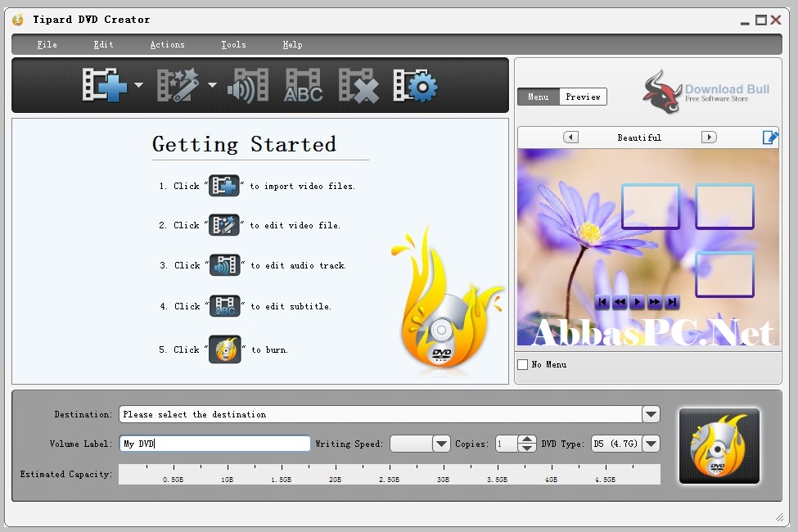Click the edit menu template pencil icon
Image resolution: width=798 pixels, height=532 pixels.
click(x=770, y=137)
